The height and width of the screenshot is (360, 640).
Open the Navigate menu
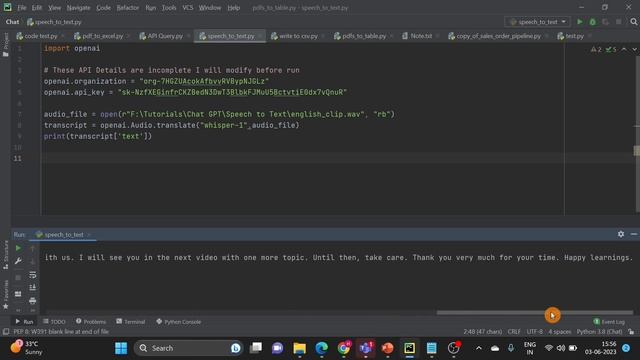pos(78,8)
